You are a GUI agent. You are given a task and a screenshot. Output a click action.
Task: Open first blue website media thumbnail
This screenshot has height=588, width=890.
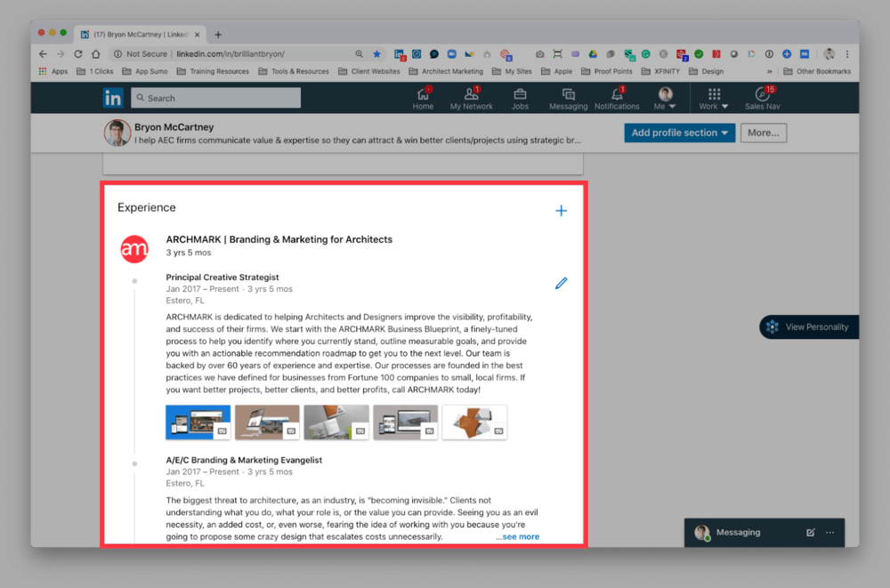pos(198,423)
